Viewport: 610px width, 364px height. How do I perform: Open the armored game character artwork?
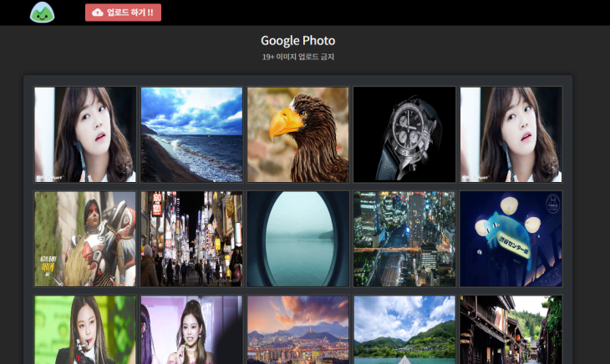[x=85, y=239]
